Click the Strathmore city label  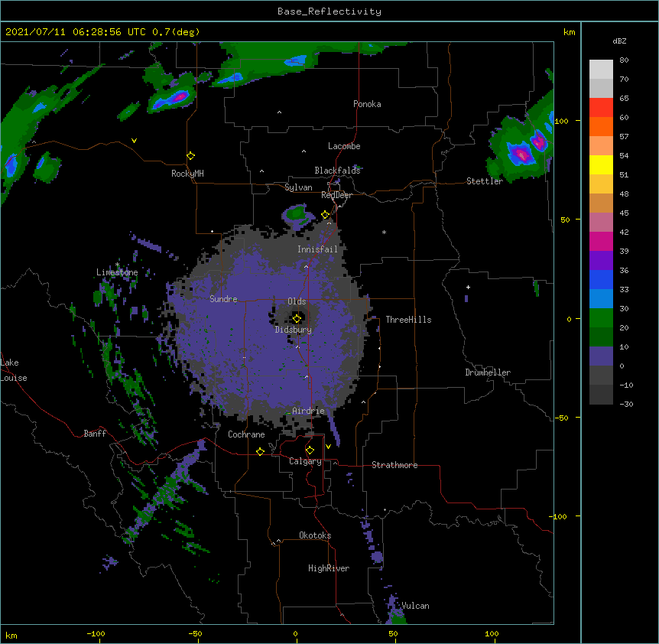[394, 465]
